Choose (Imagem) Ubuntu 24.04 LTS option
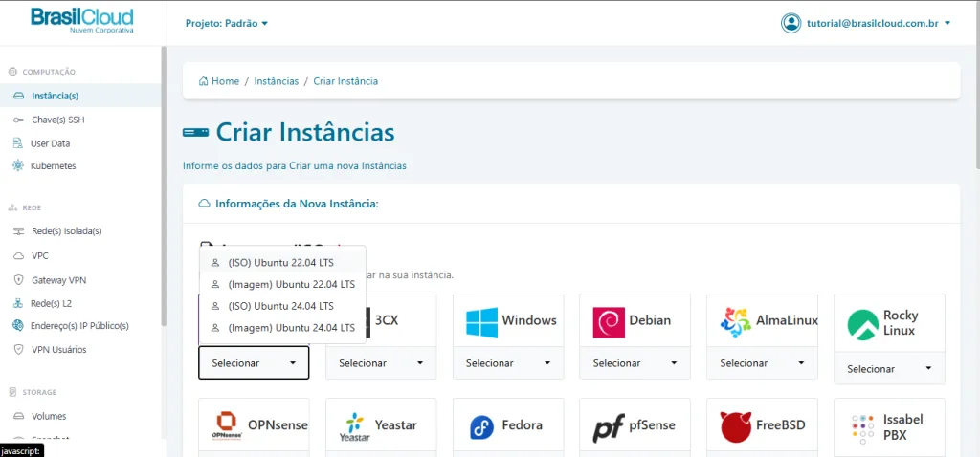The height and width of the screenshot is (457, 980). pyautogui.click(x=282, y=327)
